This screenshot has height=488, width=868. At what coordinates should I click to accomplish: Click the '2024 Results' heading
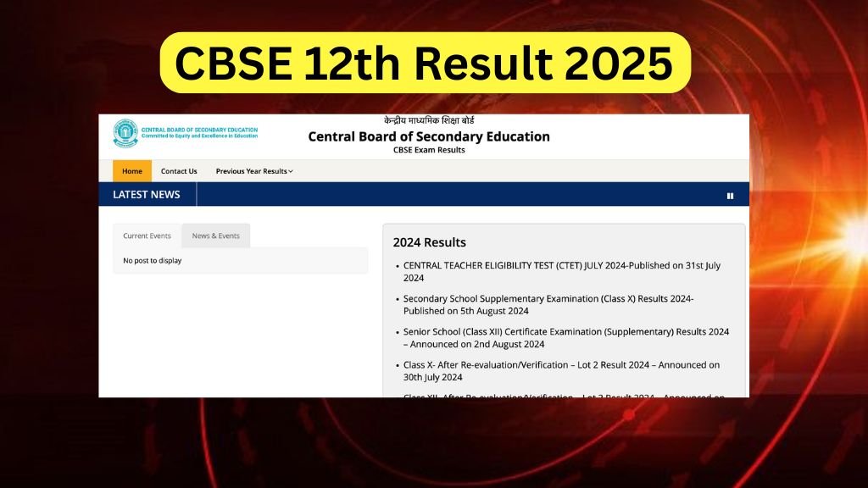[430, 242]
